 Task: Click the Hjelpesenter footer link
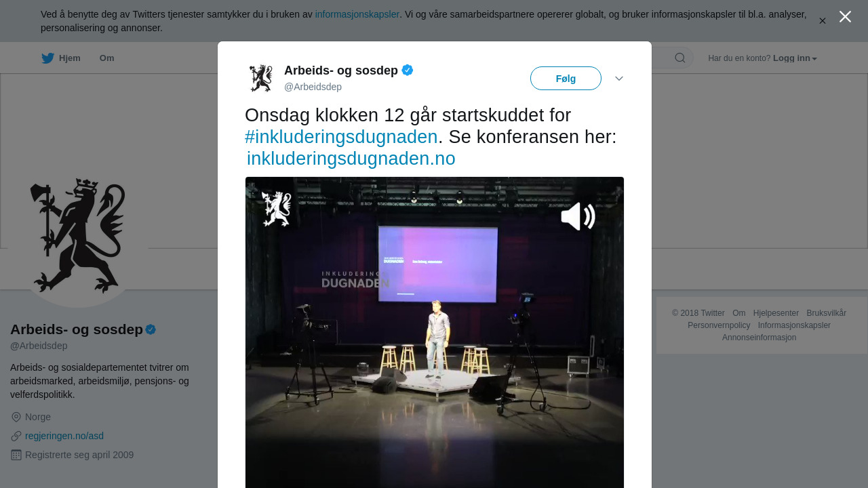pos(776,313)
